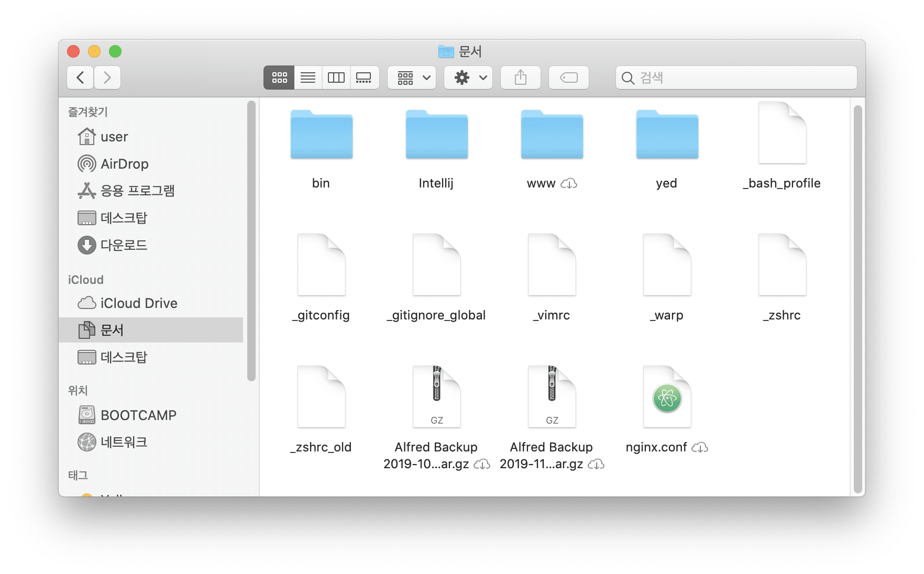Open the gear action menu
The height and width of the screenshot is (574, 924).
(468, 78)
